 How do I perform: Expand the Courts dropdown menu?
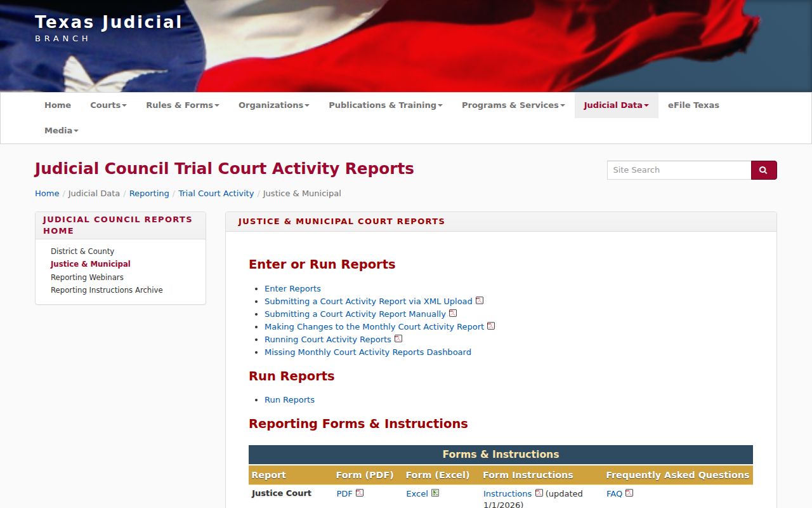(108, 105)
